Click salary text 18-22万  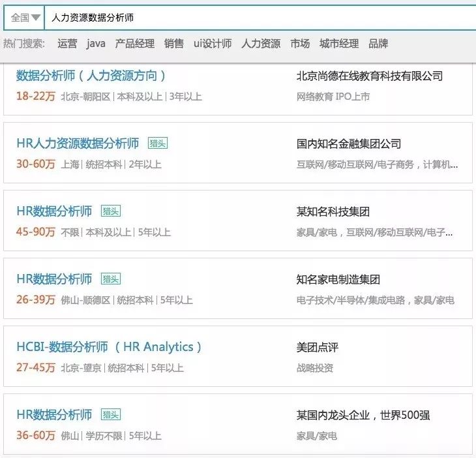(36, 97)
